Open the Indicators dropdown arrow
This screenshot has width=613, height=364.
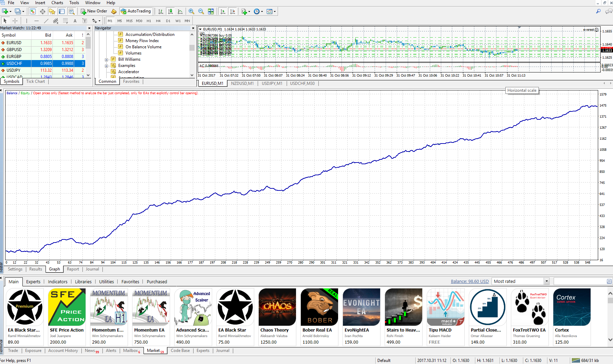pyautogui.click(x=249, y=11)
